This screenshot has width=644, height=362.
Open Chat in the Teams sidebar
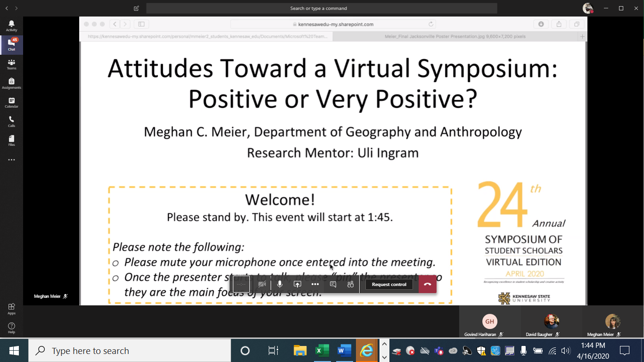point(11,45)
